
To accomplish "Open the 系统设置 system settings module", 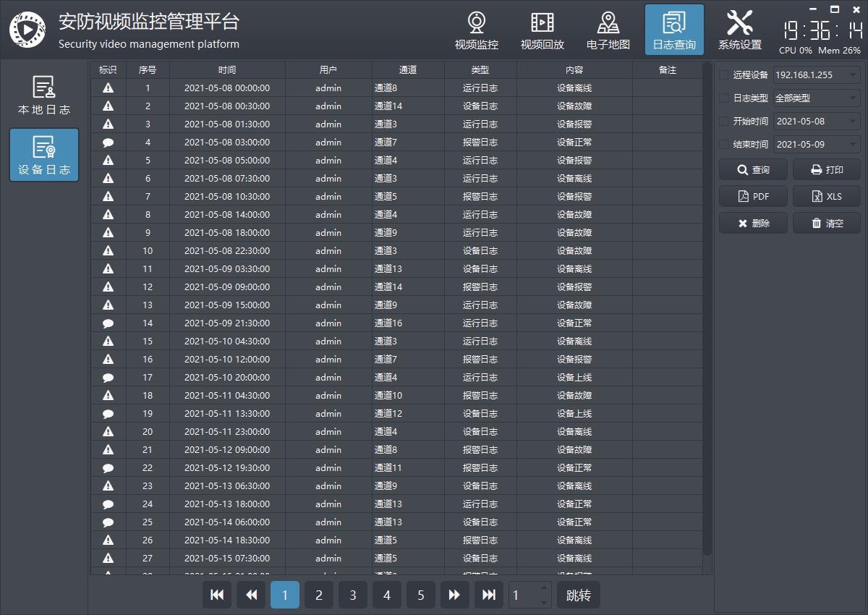I will pos(739,30).
